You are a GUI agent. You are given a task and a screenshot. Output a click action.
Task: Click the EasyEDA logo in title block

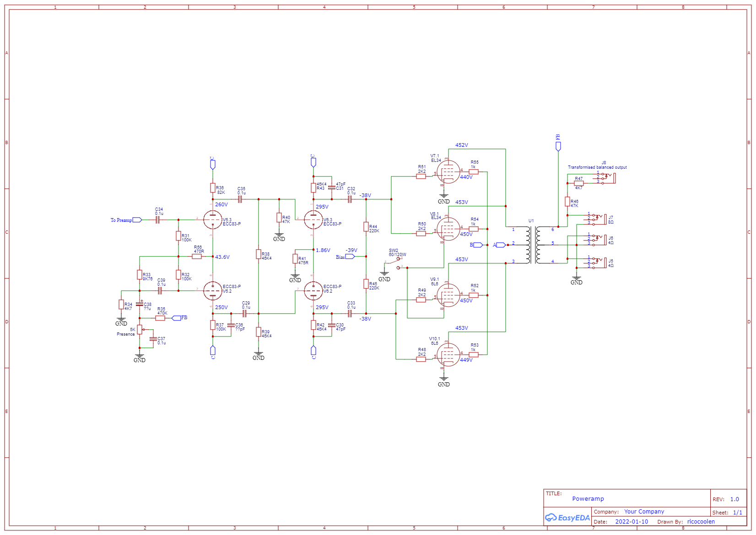[x=567, y=518]
